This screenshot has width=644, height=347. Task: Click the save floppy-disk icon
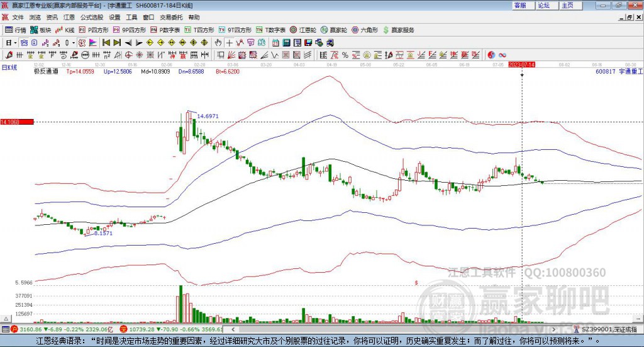pos(308,43)
